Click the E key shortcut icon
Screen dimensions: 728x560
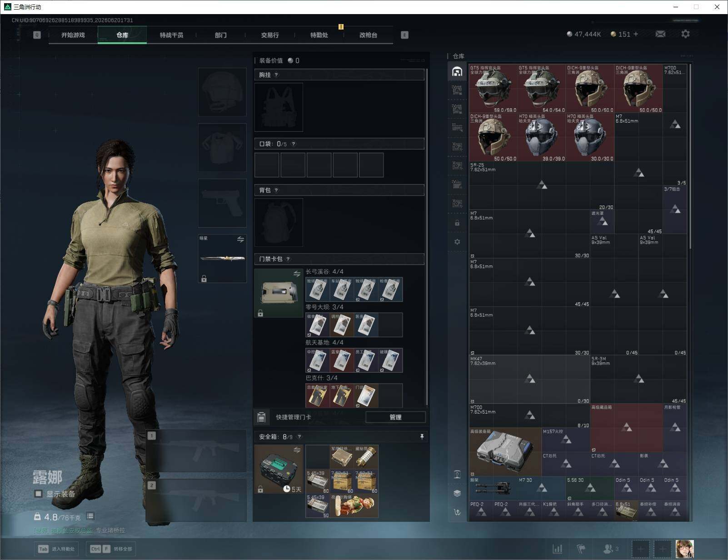[404, 35]
